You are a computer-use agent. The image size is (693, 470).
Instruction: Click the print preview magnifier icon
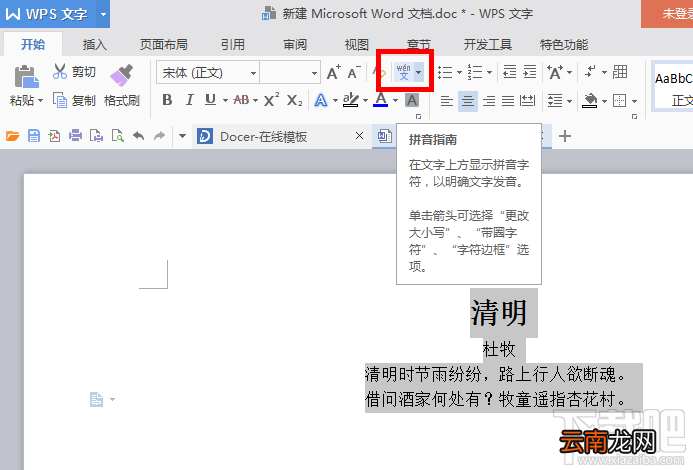[x=118, y=136]
